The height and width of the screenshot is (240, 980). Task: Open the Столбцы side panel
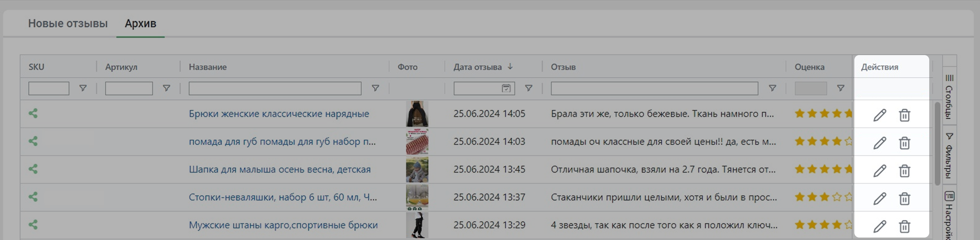[949, 97]
